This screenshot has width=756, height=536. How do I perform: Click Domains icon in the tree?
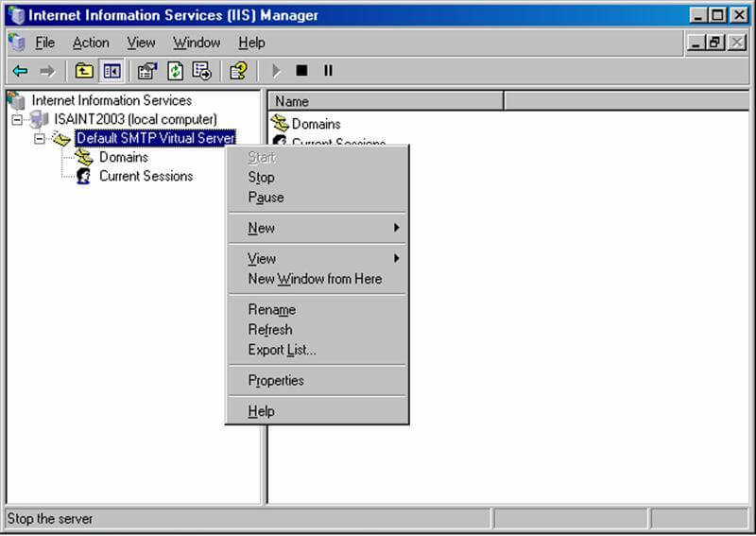pos(84,157)
